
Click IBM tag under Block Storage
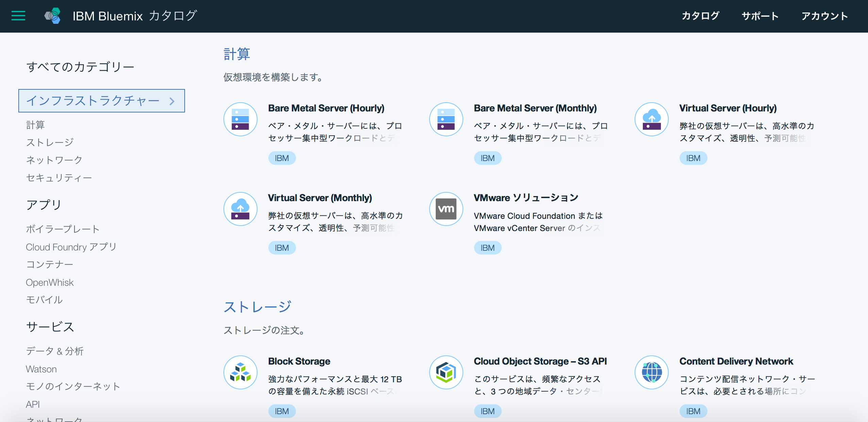[282, 411]
